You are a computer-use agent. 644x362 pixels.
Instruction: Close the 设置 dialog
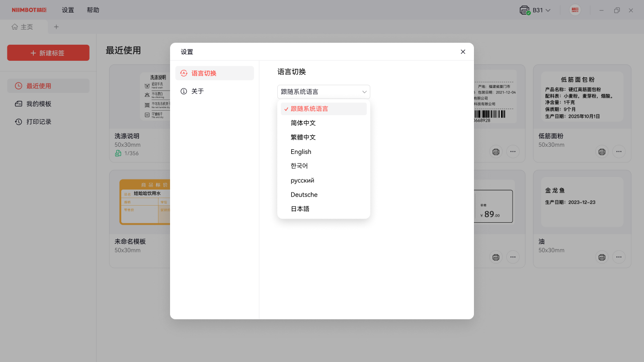pyautogui.click(x=463, y=52)
